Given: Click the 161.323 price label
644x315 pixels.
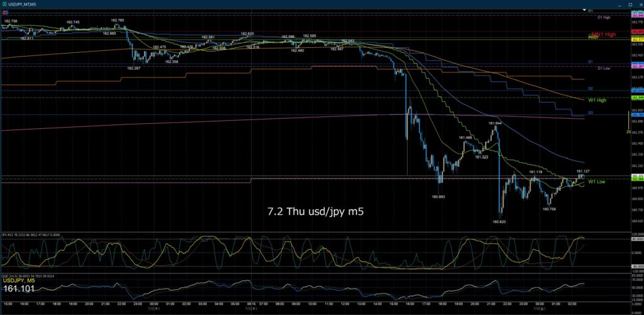Looking at the screenshot, I should pyautogui.click(x=481, y=157).
